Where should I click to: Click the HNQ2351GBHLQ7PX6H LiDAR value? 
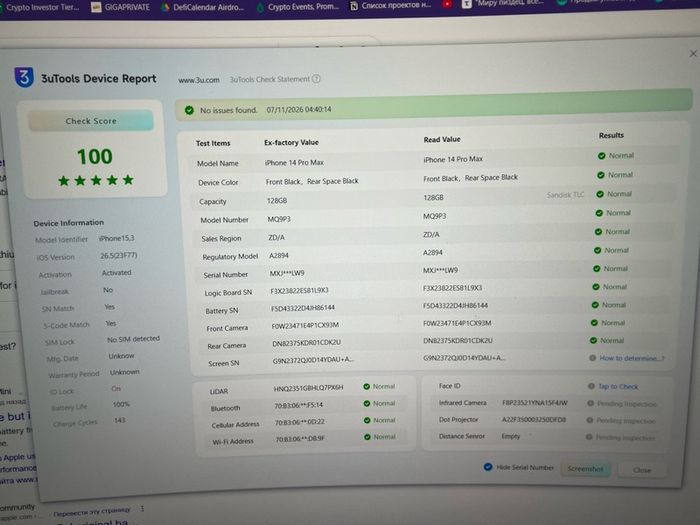[x=308, y=388]
